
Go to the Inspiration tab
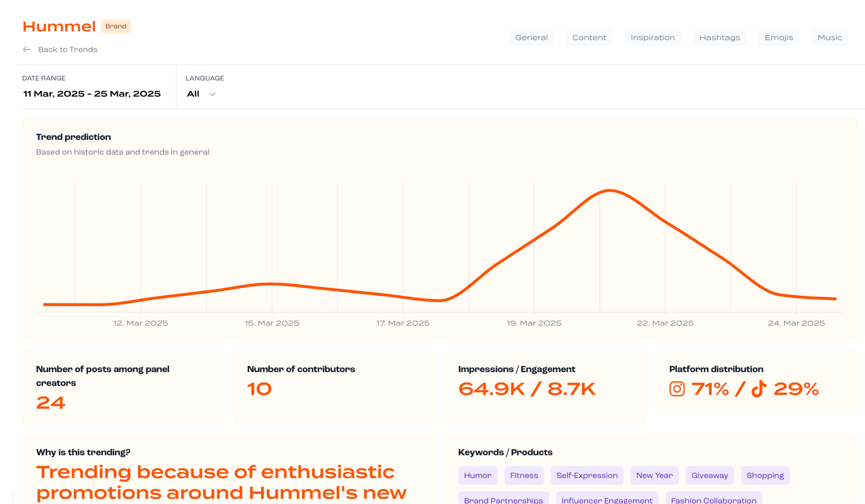[x=652, y=38]
